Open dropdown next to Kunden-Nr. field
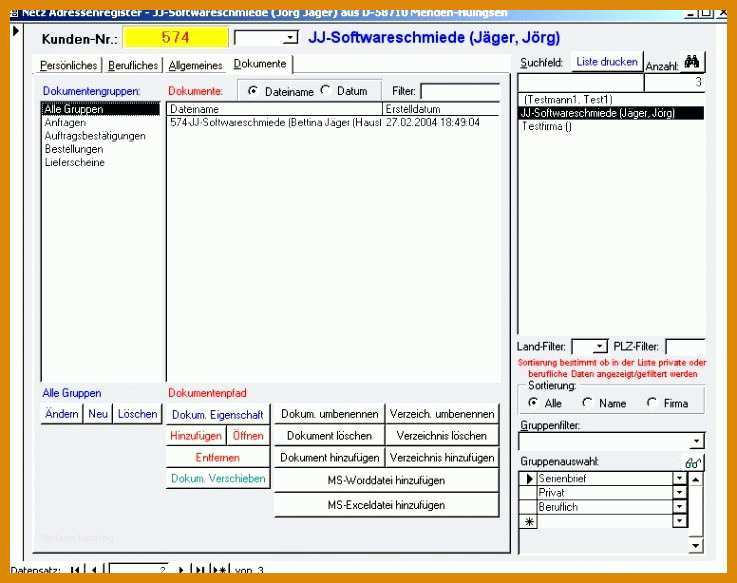 point(290,38)
